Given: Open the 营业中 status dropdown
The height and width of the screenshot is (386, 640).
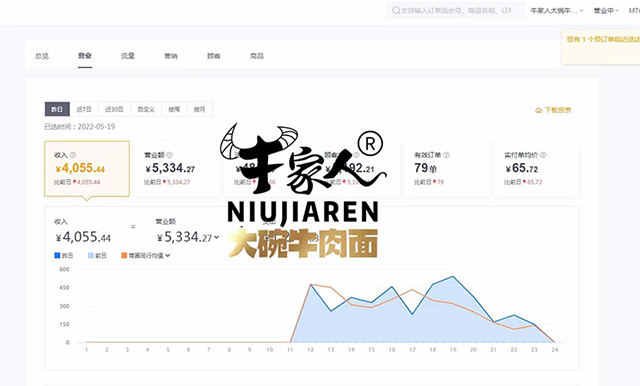Looking at the screenshot, I should click(x=606, y=11).
